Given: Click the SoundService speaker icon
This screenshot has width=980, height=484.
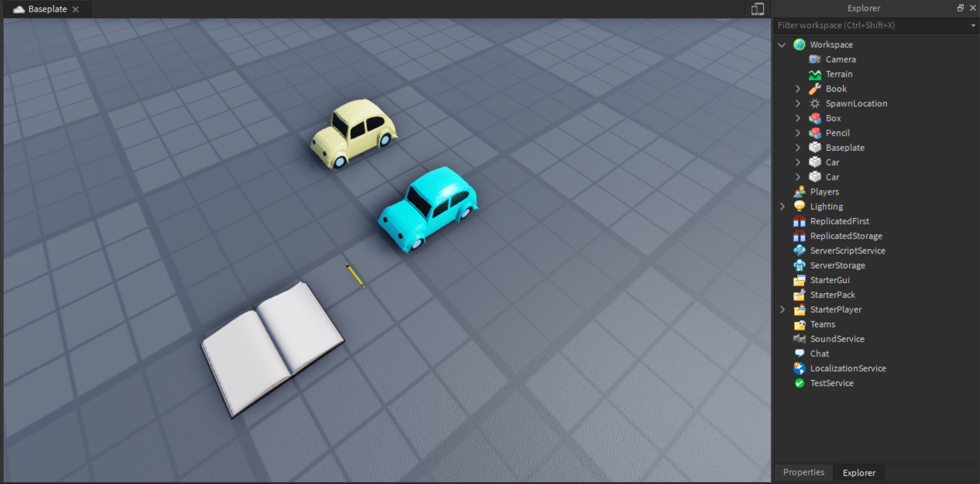Looking at the screenshot, I should [799, 339].
